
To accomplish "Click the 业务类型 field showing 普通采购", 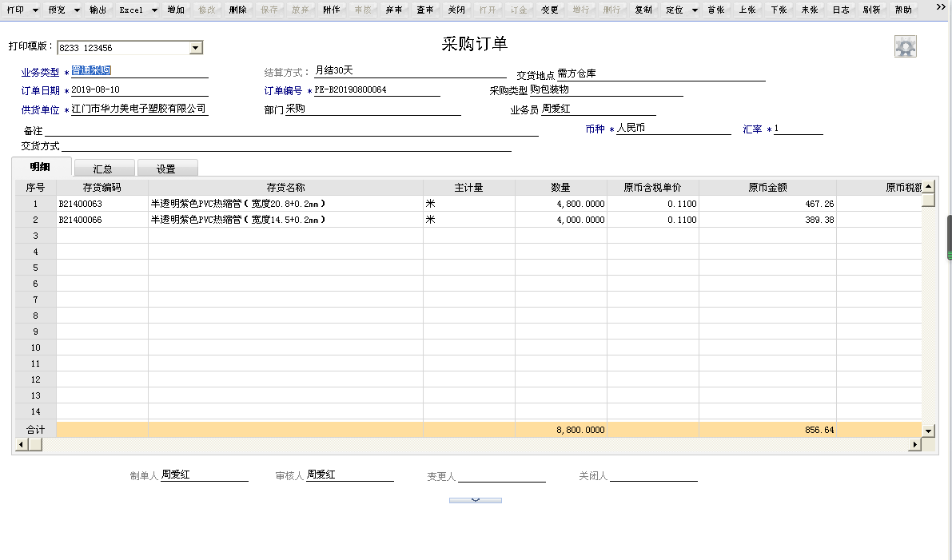I will point(139,71).
